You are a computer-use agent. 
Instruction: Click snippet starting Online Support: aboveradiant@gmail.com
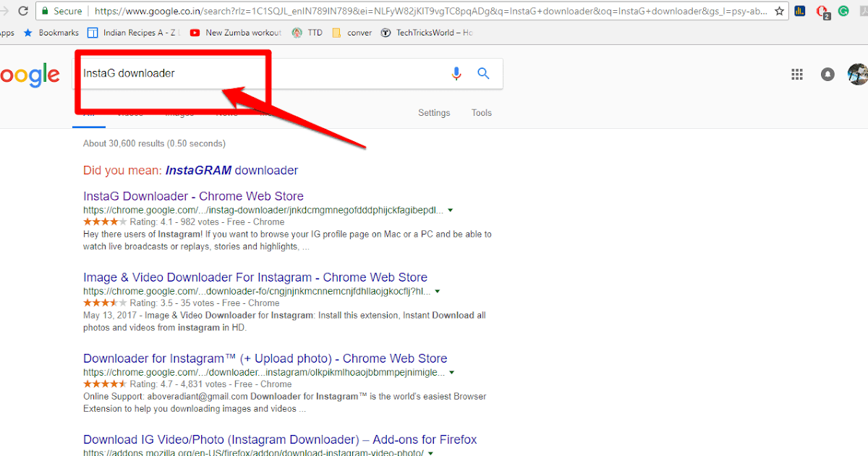pos(284,402)
